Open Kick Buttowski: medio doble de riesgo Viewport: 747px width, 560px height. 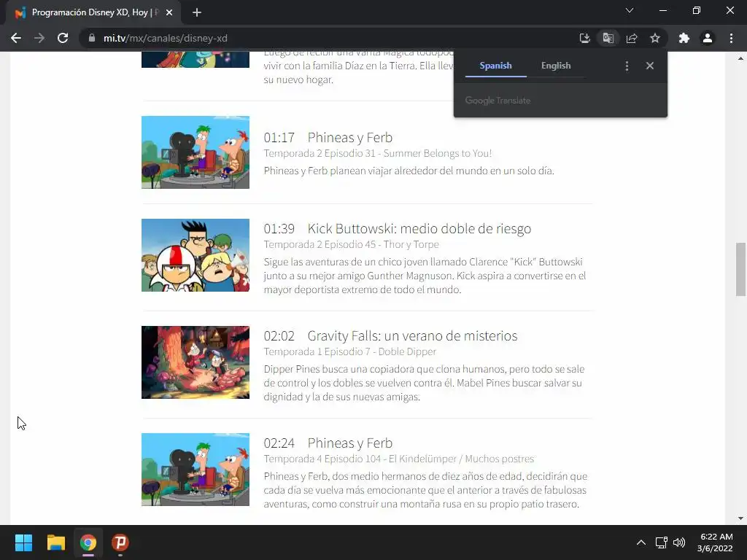(419, 228)
